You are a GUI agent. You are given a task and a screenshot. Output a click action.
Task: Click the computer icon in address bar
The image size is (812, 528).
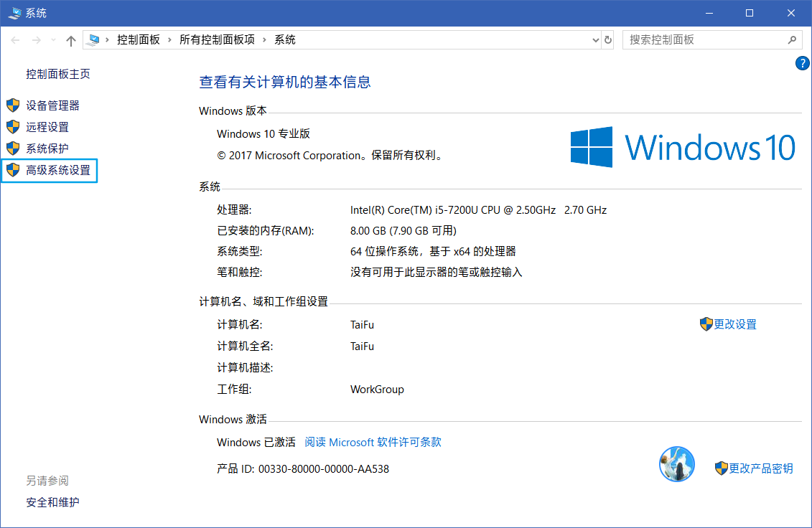click(94, 40)
